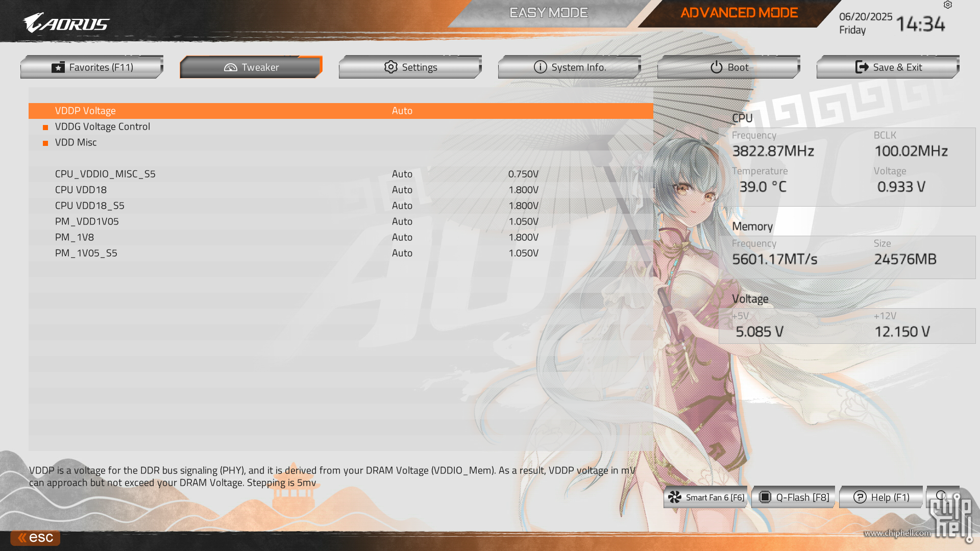
Task: Open the Settings tab
Action: [x=410, y=67]
